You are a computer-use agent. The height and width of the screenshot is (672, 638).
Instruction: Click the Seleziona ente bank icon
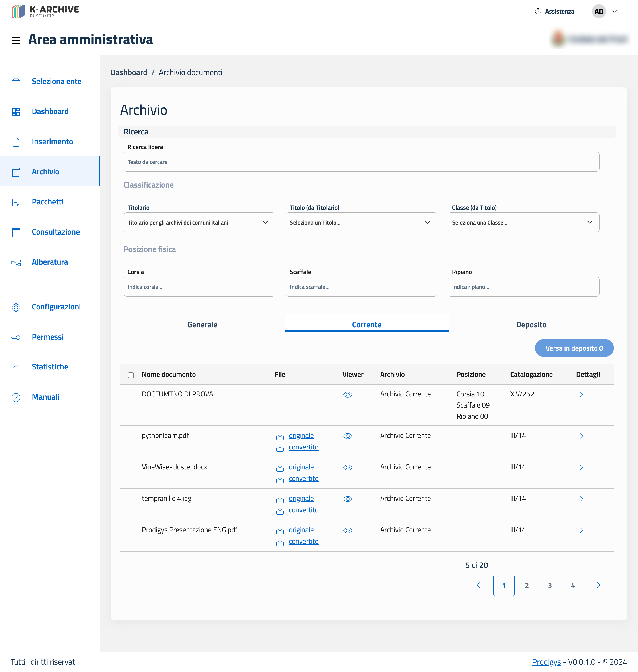coord(16,82)
